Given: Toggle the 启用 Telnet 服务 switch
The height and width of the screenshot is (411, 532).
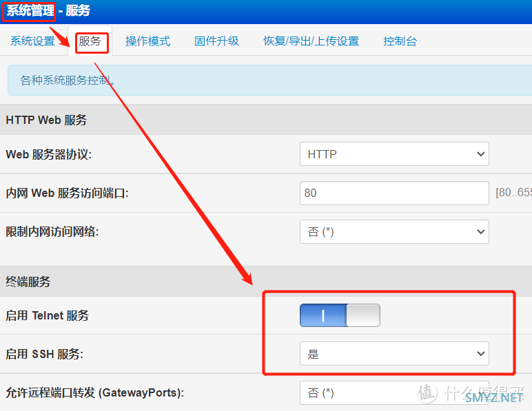Looking at the screenshot, I should [340, 315].
